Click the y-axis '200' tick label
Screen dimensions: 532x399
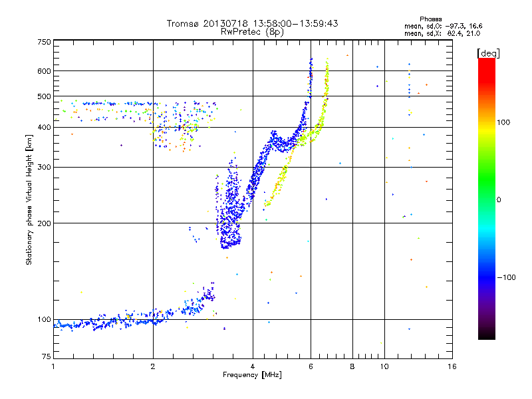[x=44, y=223]
